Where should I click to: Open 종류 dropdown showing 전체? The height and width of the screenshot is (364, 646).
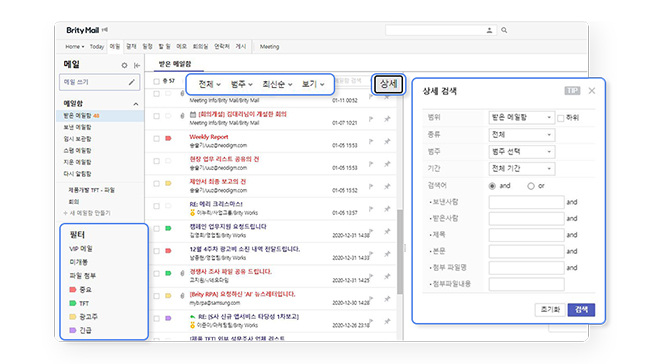[x=522, y=135]
